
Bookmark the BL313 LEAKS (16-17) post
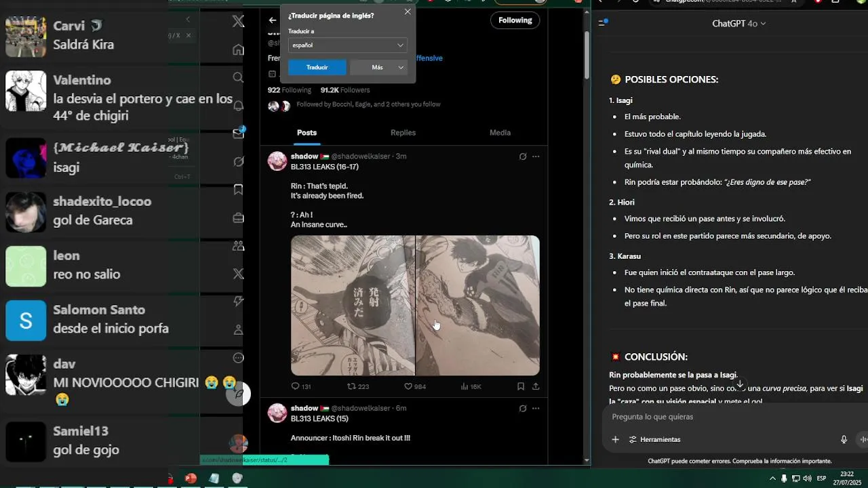(x=521, y=386)
